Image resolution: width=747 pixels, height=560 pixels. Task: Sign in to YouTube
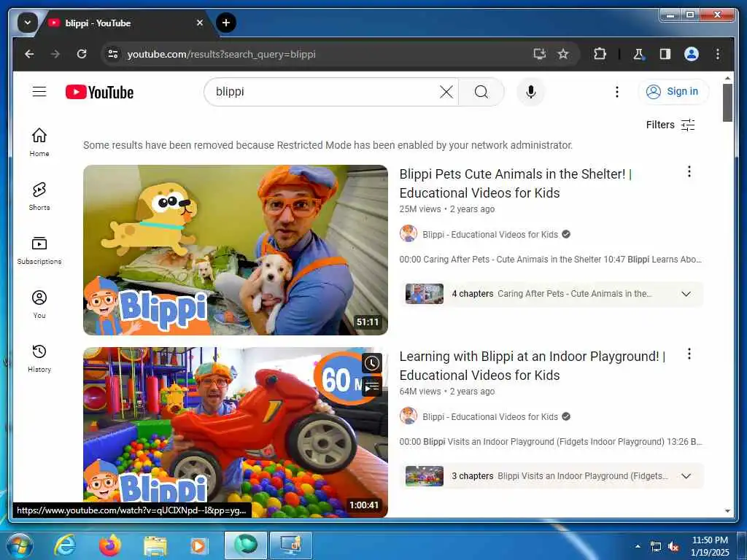[x=673, y=91]
